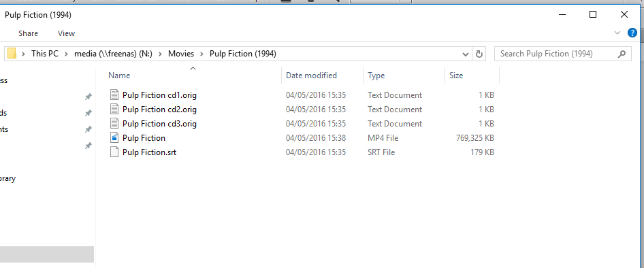Viewport: 644px width, 268px height.
Task: Expand the ribbon with the chevron
Action: coord(617,33)
